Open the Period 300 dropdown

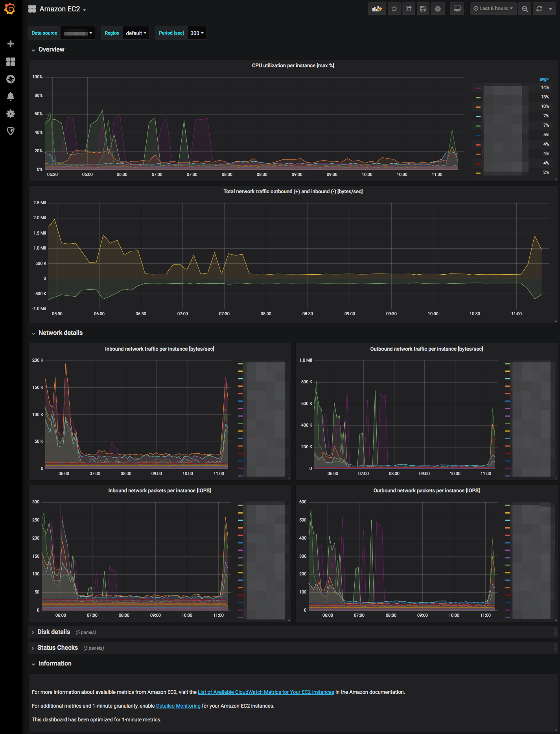click(x=197, y=33)
